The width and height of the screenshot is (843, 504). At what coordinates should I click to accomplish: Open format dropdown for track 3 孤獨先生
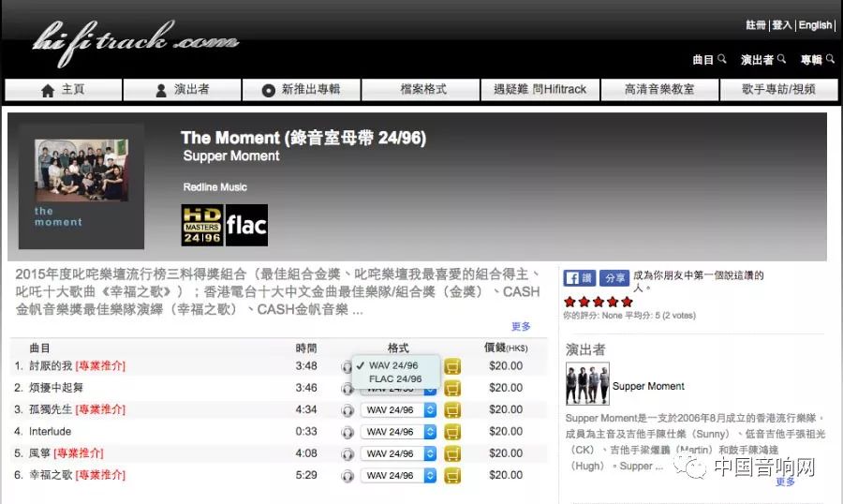click(x=398, y=410)
